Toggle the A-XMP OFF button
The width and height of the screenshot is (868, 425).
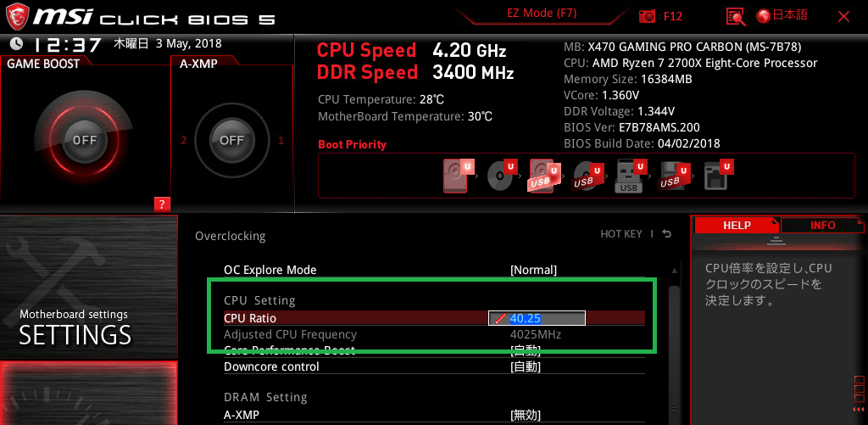click(x=231, y=140)
